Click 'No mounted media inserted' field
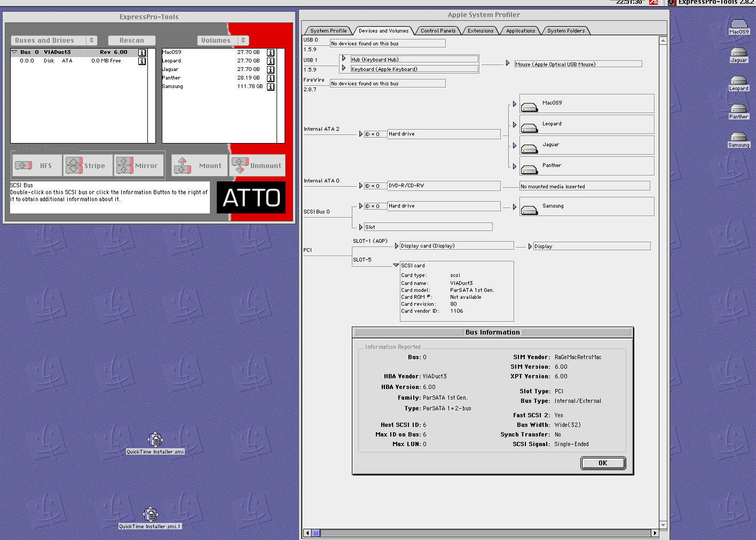 point(585,186)
